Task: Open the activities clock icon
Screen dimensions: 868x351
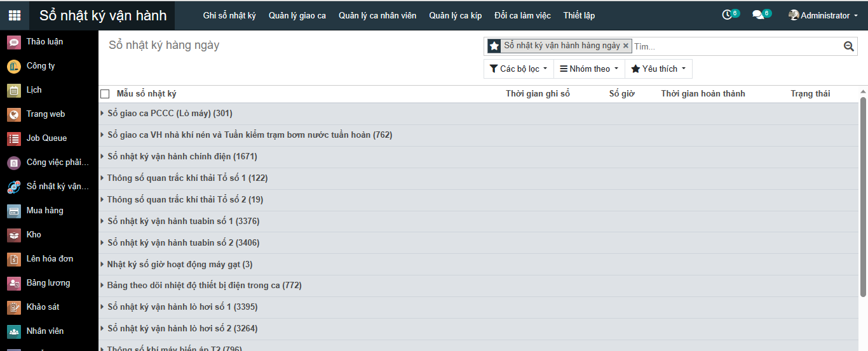Action: pyautogui.click(x=727, y=15)
